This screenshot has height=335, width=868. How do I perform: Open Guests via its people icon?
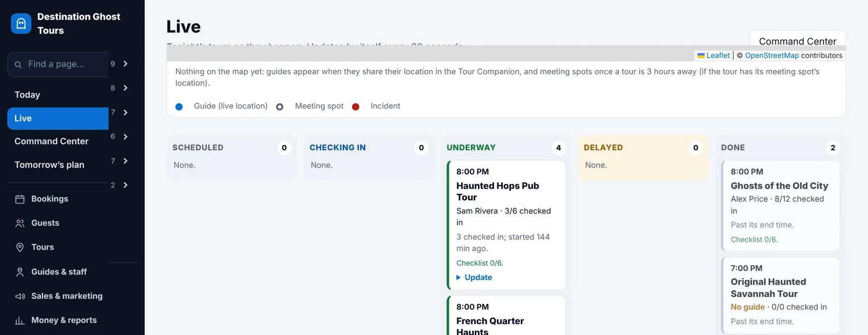point(20,223)
